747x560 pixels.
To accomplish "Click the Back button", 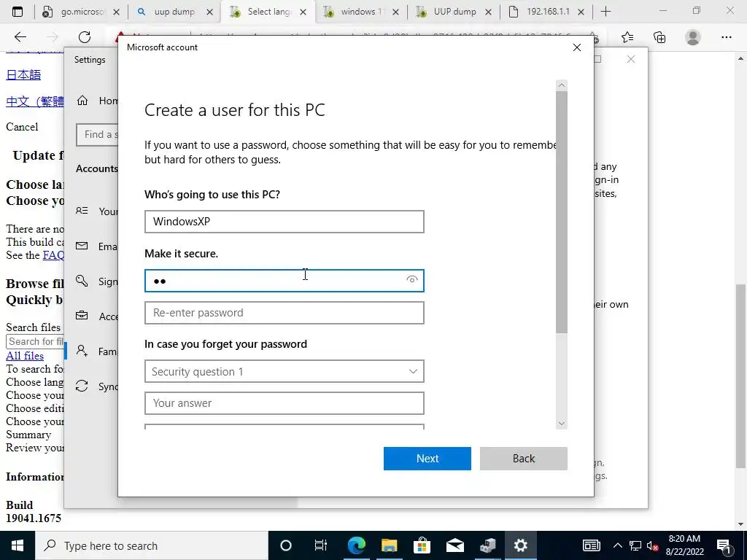I will 524,458.
